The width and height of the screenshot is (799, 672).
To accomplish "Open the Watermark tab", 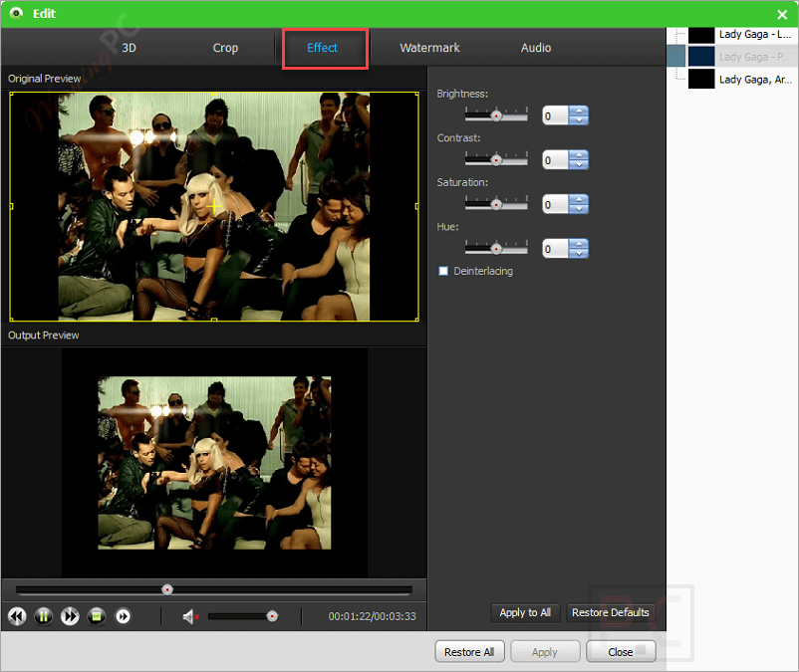I will 429,48.
